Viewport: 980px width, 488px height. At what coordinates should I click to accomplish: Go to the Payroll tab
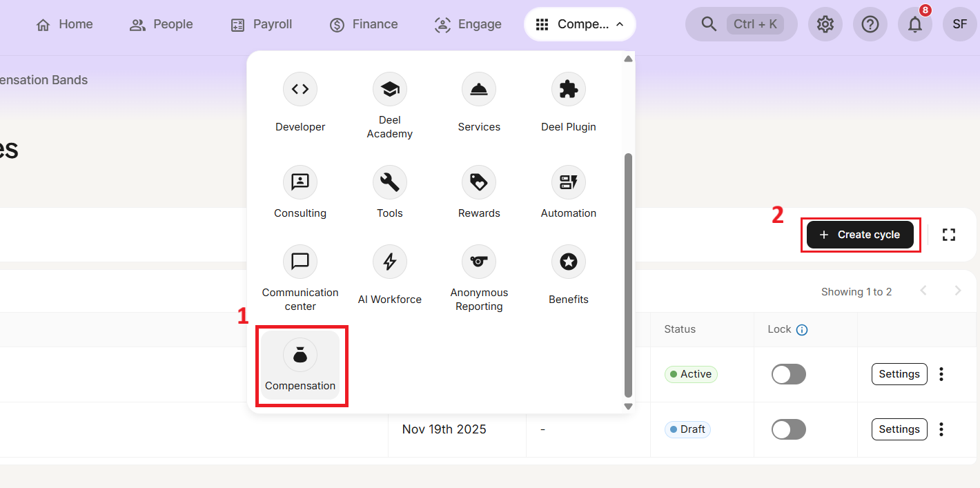(261, 25)
